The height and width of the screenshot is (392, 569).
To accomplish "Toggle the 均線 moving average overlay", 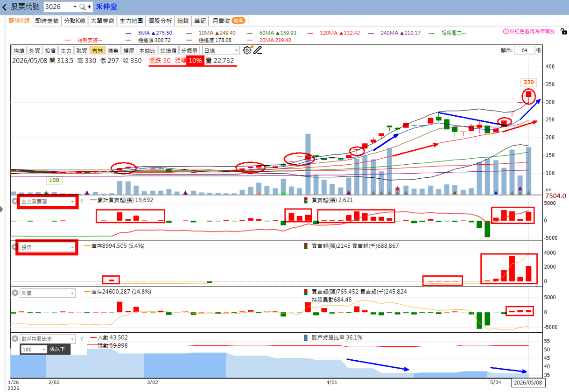I will tap(19, 50).
